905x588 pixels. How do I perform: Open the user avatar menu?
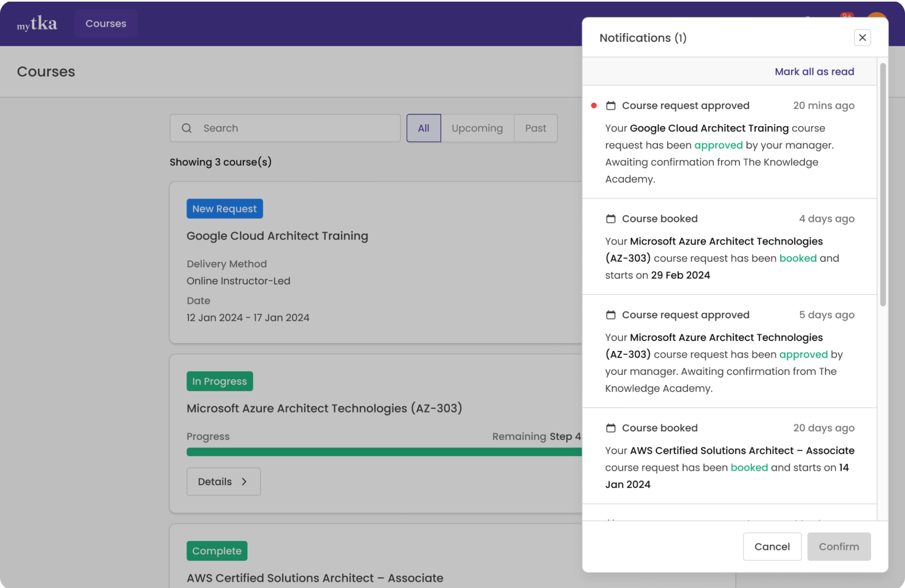877,16
